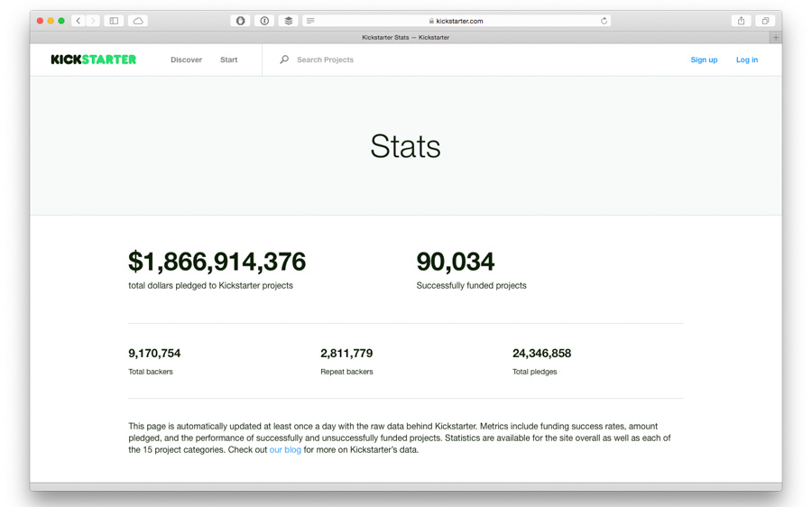Click the shield privacy extension icon
Viewport: 812px width, 507px height.
tap(240, 21)
